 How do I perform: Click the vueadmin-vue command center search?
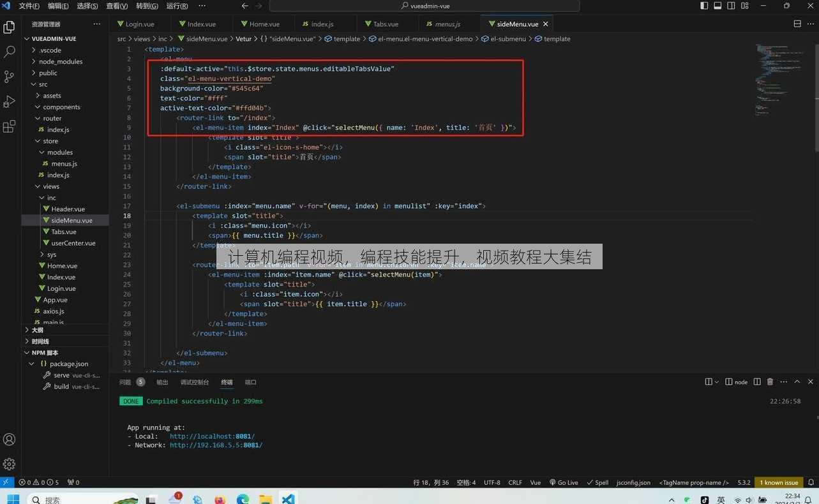pos(425,6)
